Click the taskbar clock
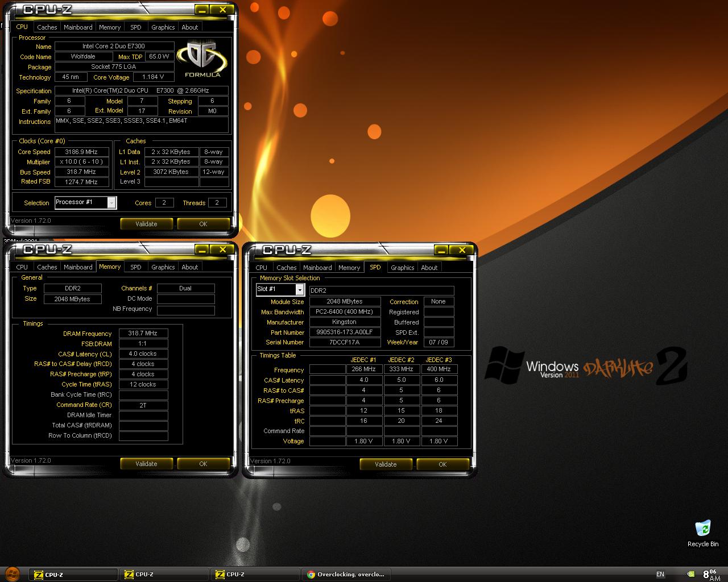Screen dimensions: 728x582 pyautogui.click(x=711, y=574)
